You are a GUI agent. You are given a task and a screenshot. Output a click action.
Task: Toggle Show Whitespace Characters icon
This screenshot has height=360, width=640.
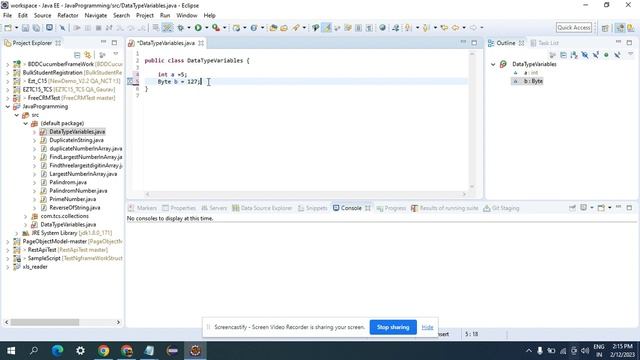coord(369,28)
